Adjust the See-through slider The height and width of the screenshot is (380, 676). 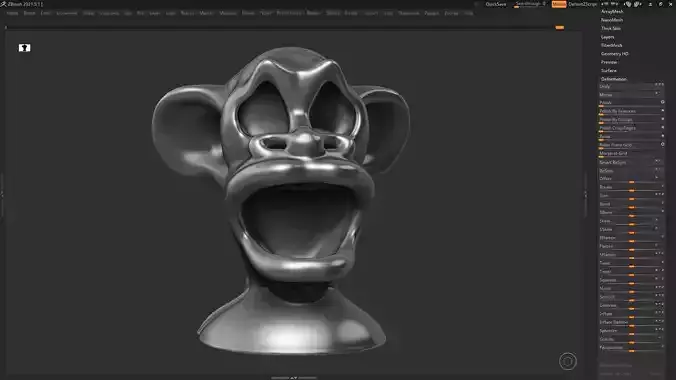pyautogui.click(x=530, y=4)
